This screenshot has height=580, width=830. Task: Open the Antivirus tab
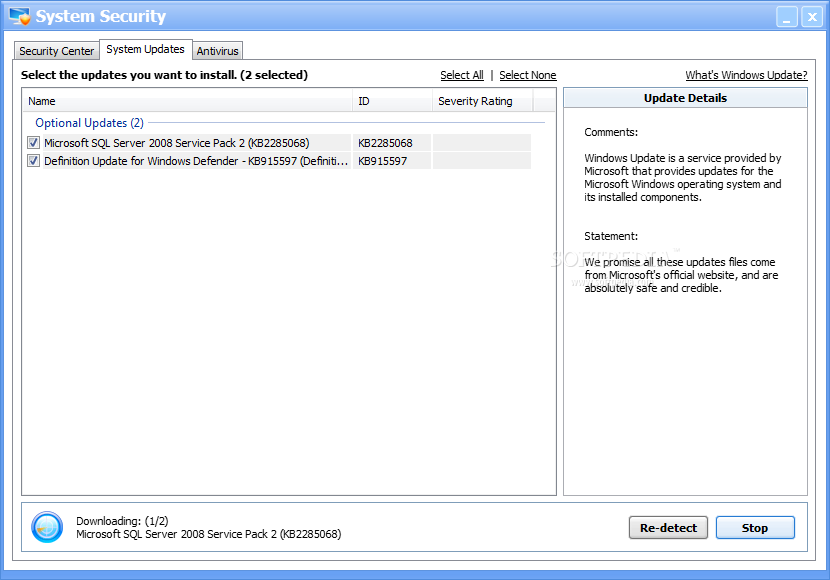tap(217, 51)
